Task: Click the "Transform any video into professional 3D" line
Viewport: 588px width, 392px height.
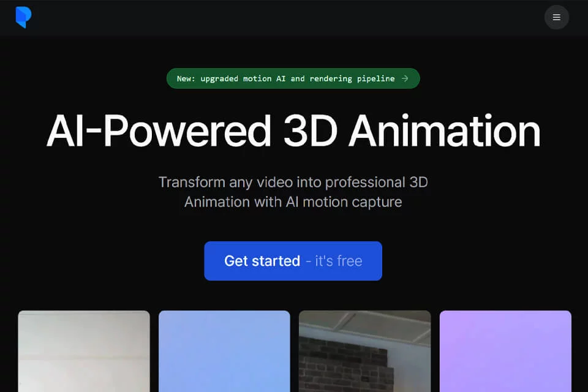Action: [x=293, y=183]
